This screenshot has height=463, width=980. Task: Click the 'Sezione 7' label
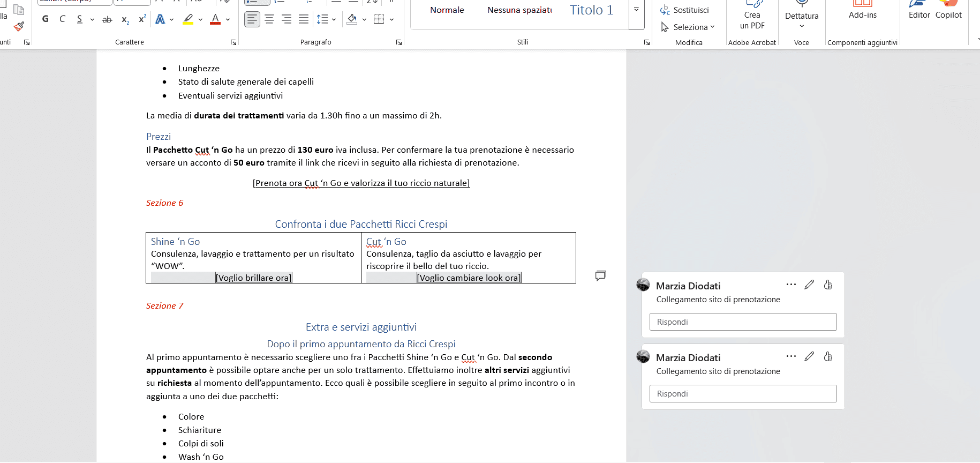coord(164,306)
